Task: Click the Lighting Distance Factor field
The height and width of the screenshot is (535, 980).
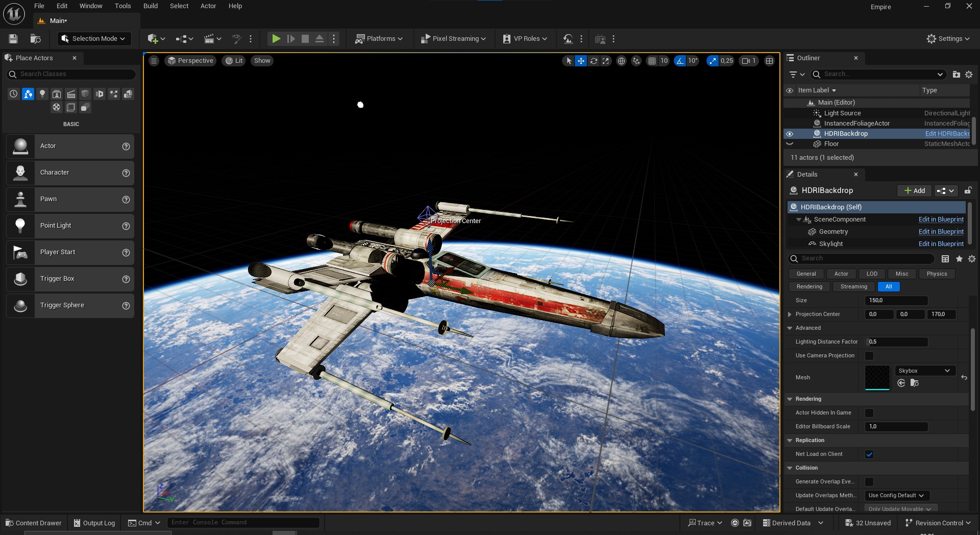Action: (x=896, y=342)
